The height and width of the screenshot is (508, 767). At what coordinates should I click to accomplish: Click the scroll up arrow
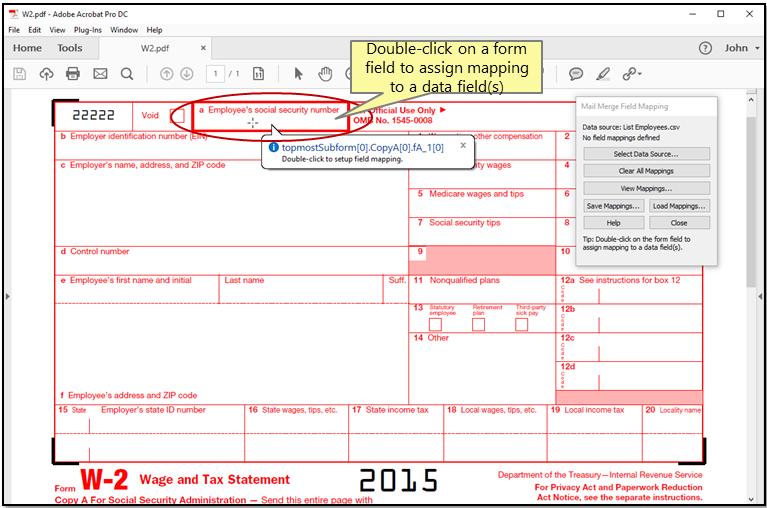(751, 100)
